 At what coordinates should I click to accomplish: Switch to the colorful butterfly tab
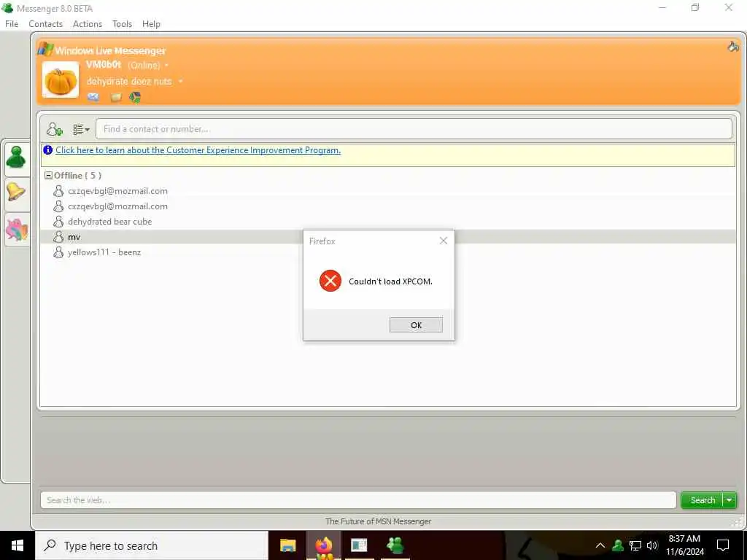click(x=17, y=230)
